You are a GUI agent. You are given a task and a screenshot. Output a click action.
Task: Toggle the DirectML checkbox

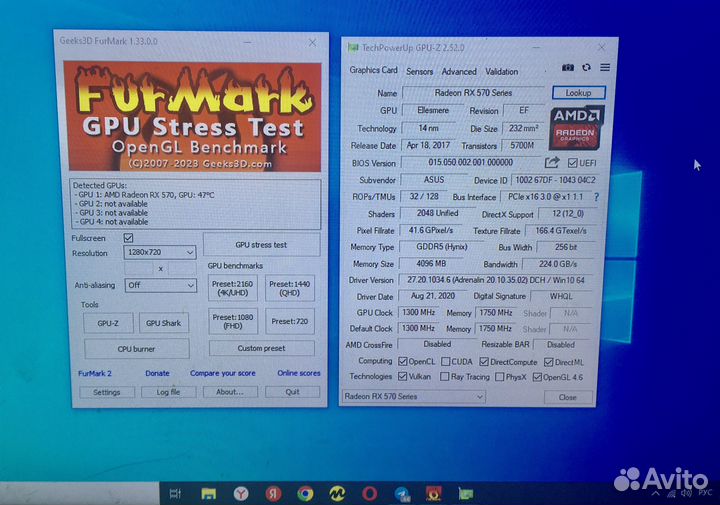coord(549,362)
